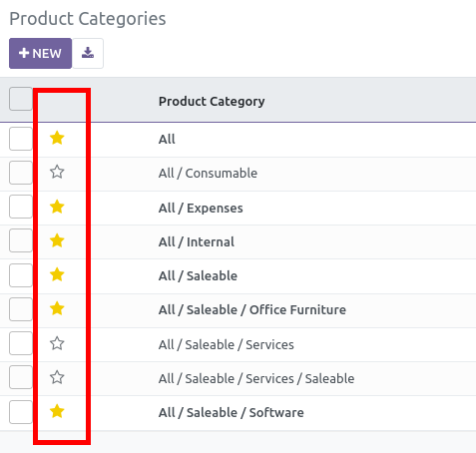Check the box for All / Saleable / Software

pos(21,412)
